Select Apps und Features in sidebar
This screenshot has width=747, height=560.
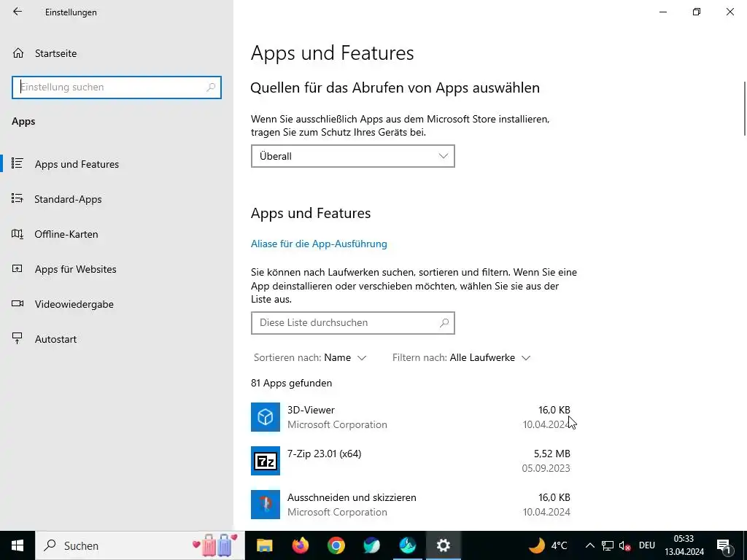(77, 164)
